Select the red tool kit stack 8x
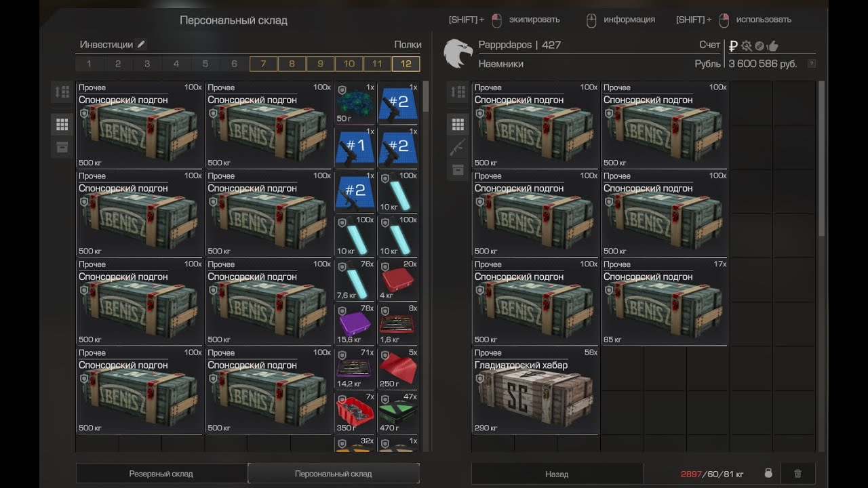868x488 pixels. [398, 323]
